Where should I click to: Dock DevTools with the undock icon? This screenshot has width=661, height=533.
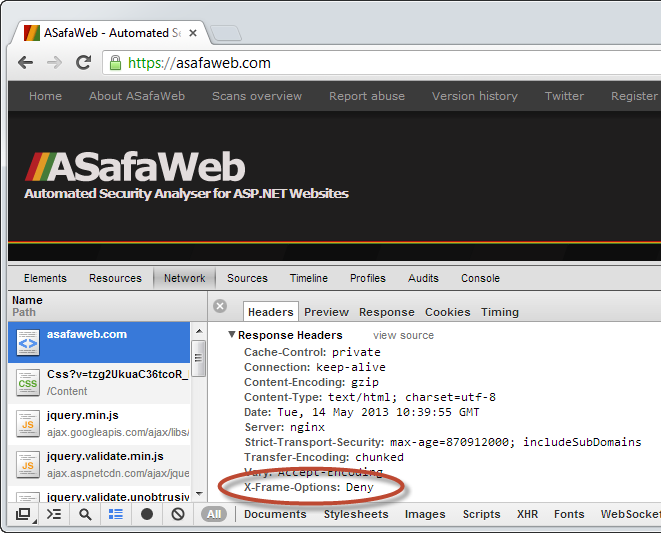(x=24, y=514)
